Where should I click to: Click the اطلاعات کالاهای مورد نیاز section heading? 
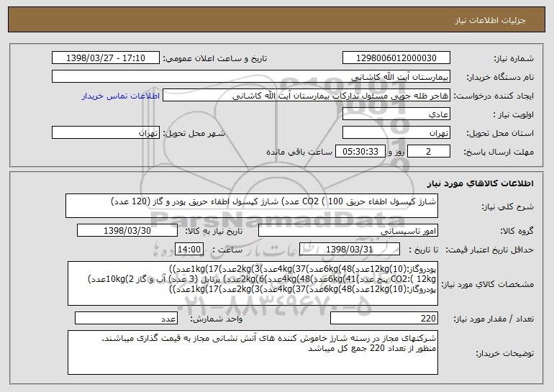pos(480,183)
